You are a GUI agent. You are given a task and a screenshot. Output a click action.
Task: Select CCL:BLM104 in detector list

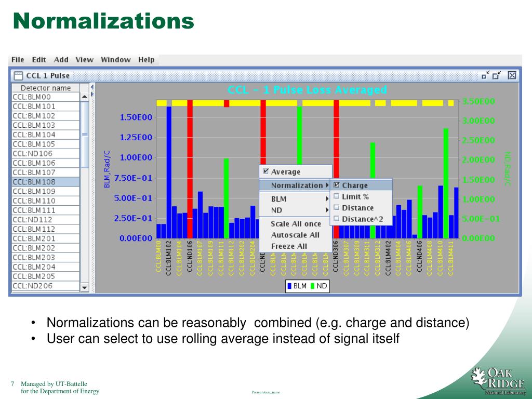(46, 135)
